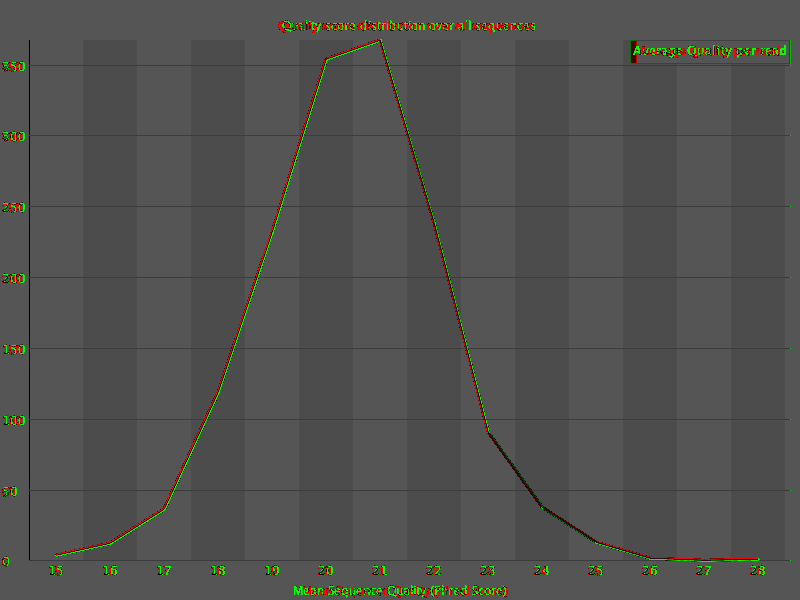Click x-axis tick label 17
The width and height of the screenshot is (800, 600).
[x=164, y=570]
